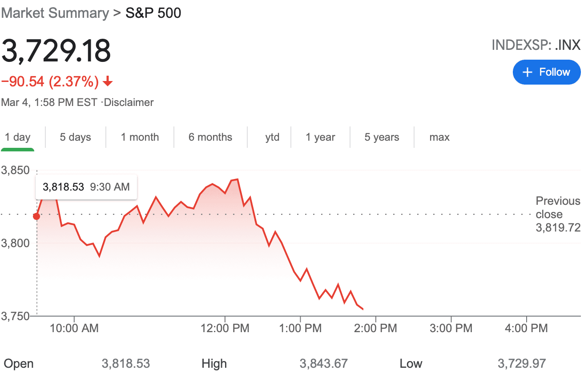Click the S&P 500 breadcrumb title
Viewport: 588px width, 374px height.
point(153,12)
